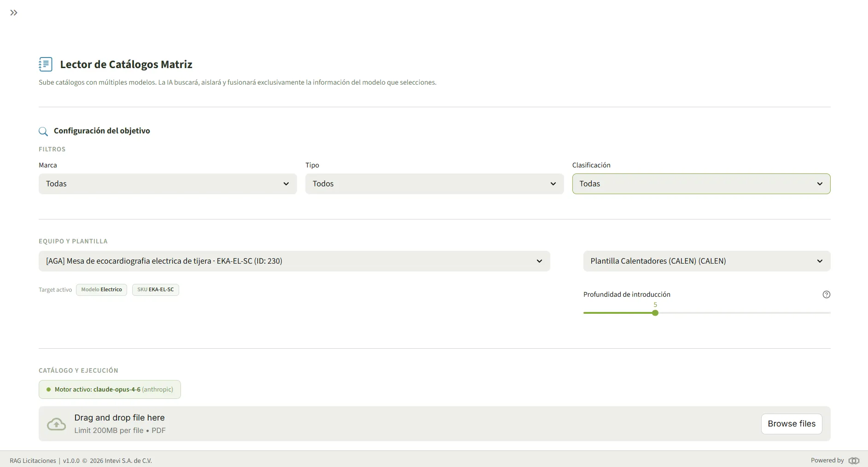The width and height of the screenshot is (868, 467).
Task: Click the Lector de Catálogos Matriz title
Action: click(126, 64)
